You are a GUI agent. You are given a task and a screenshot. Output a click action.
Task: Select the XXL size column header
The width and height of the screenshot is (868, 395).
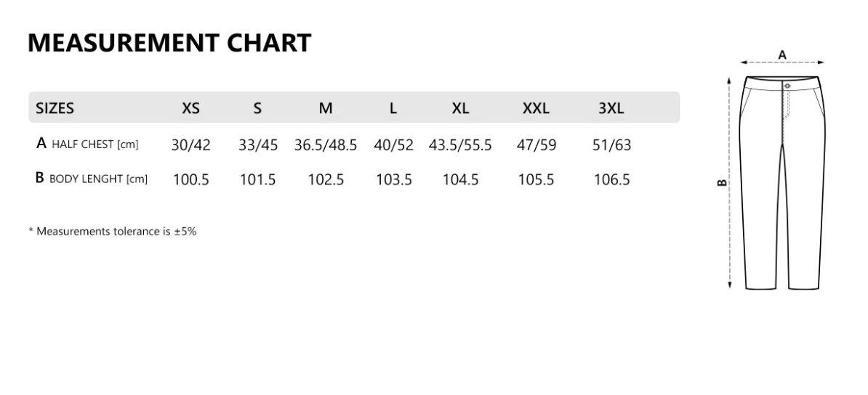(536, 108)
